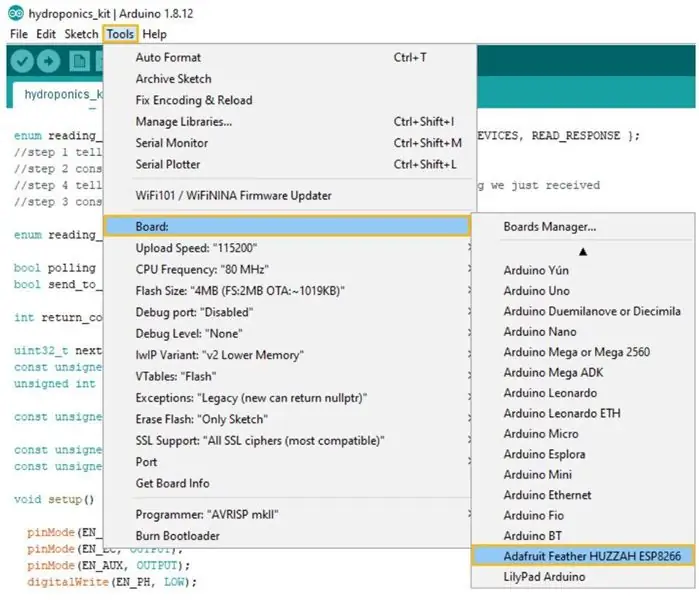Select Arduino Micro board

point(583,434)
